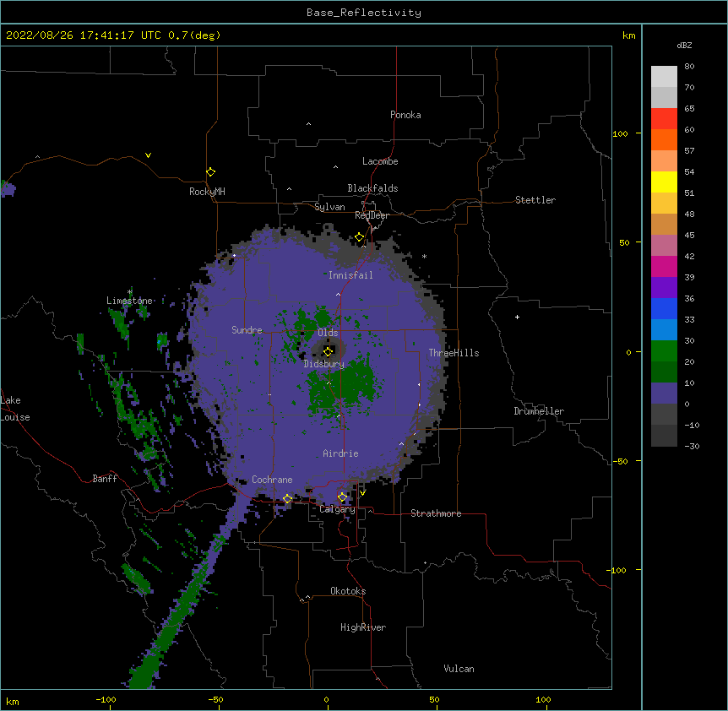The width and height of the screenshot is (728, 711).
Task: Click the Stettler label
Action: (535, 200)
